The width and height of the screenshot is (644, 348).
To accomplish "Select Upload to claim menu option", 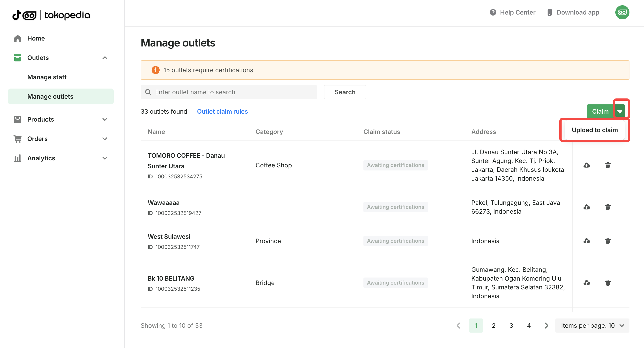I will coord(594,130).
